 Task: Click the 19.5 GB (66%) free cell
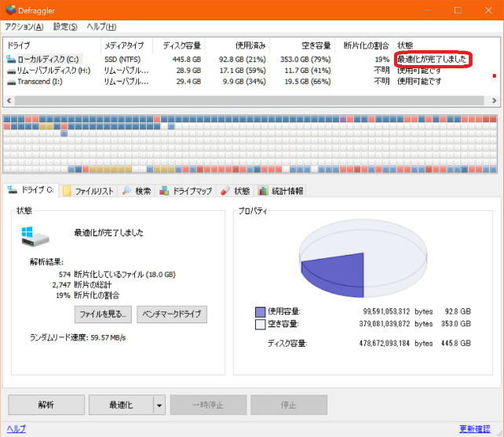(308, 82)
